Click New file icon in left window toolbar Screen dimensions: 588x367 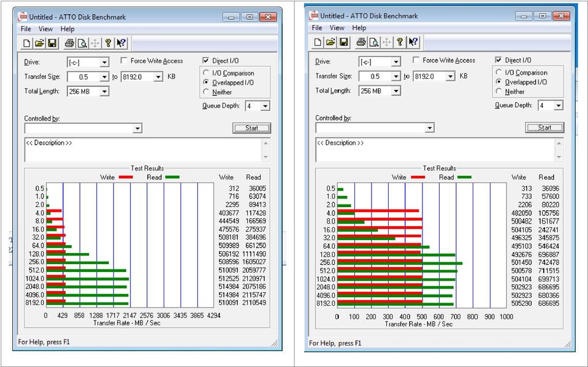[x=26, y=43]
